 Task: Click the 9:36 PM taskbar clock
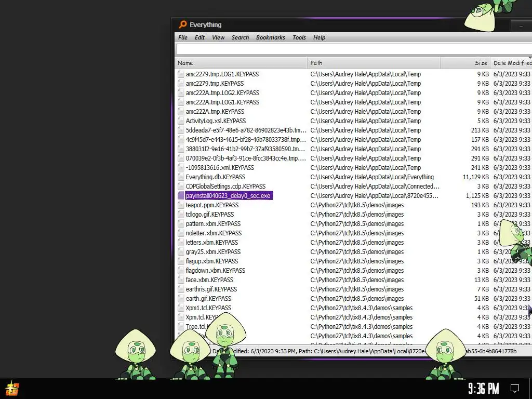coord(484,389)
